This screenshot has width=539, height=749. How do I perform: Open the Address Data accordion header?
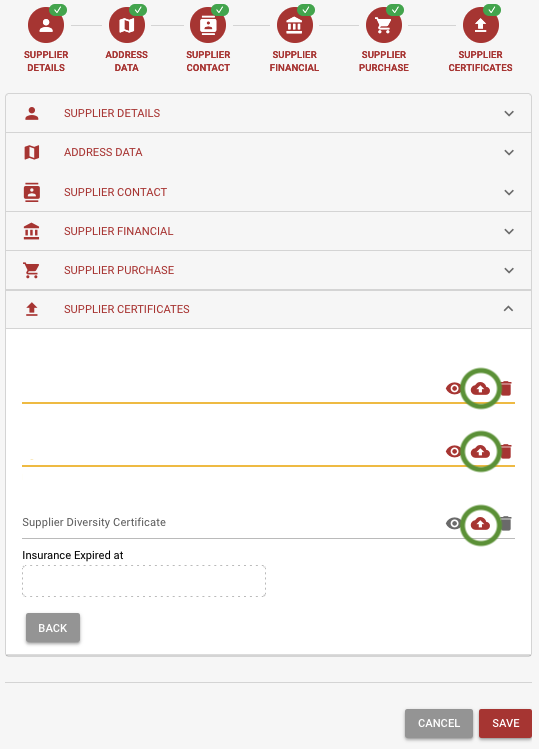pos(269,152)
